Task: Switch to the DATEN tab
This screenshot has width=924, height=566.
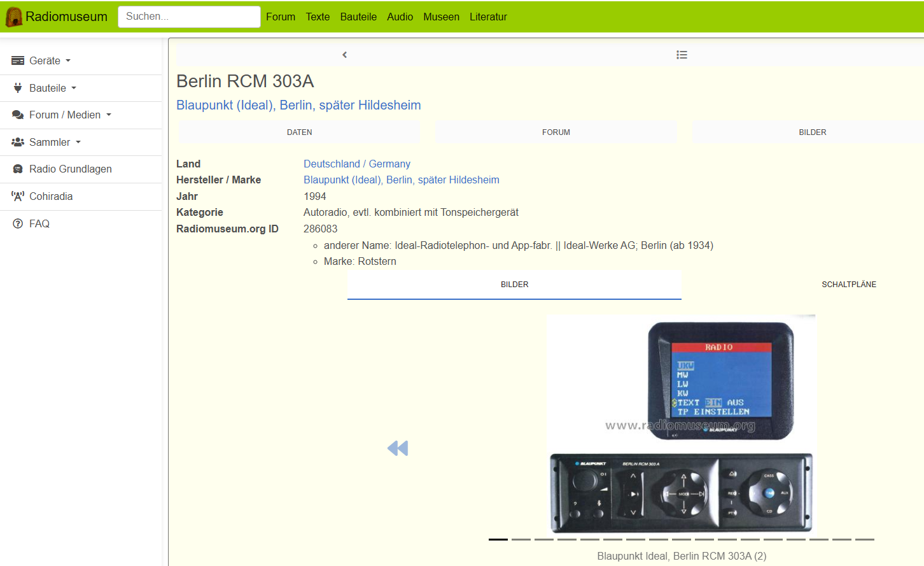Action: click(x=300, y=132)
